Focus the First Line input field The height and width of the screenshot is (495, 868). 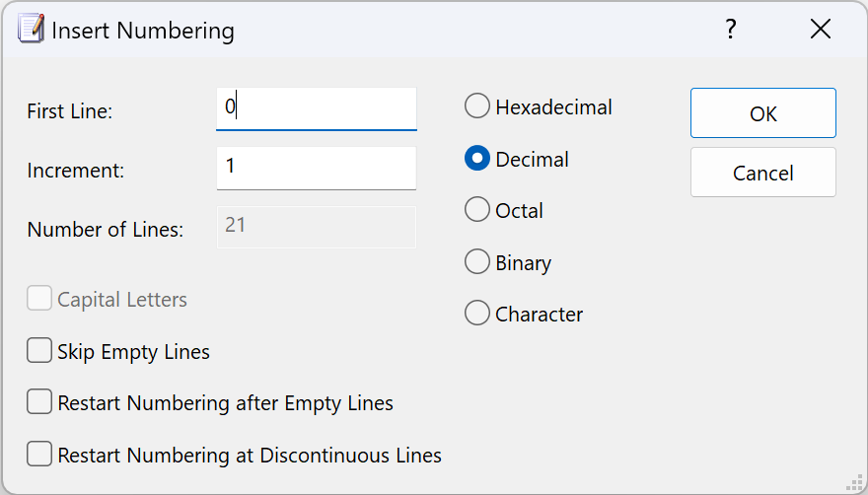316,109
